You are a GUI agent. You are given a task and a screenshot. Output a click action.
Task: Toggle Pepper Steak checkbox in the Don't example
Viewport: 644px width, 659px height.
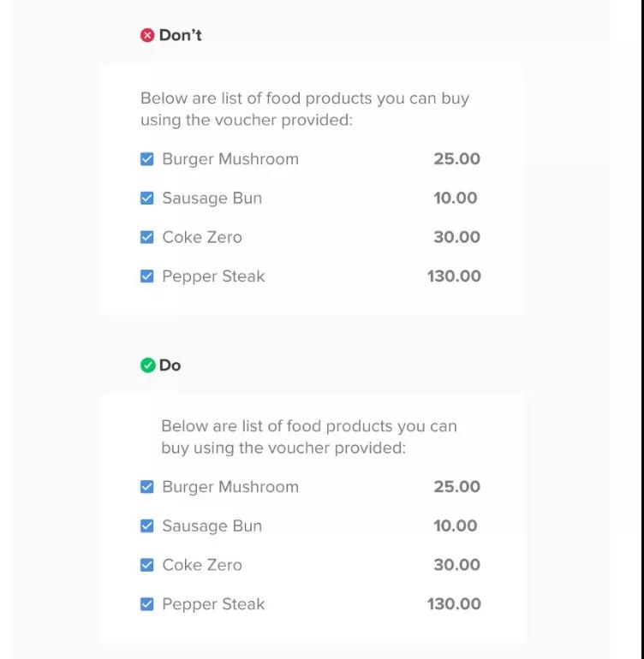(147, 276)
